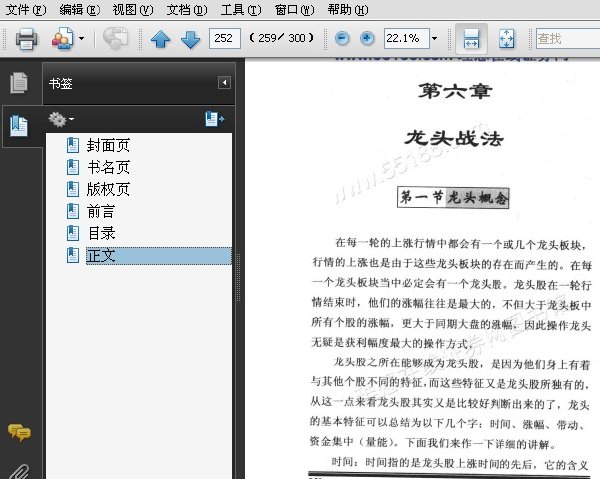Open the 编辑(E) menu

point(80,9)
